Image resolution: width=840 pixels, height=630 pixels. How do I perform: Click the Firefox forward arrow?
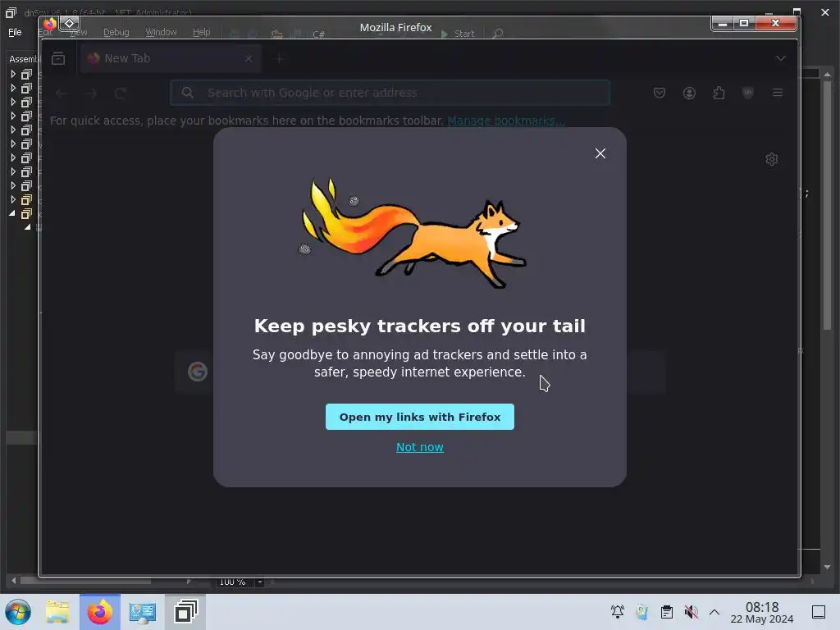(x=90, y=94)
